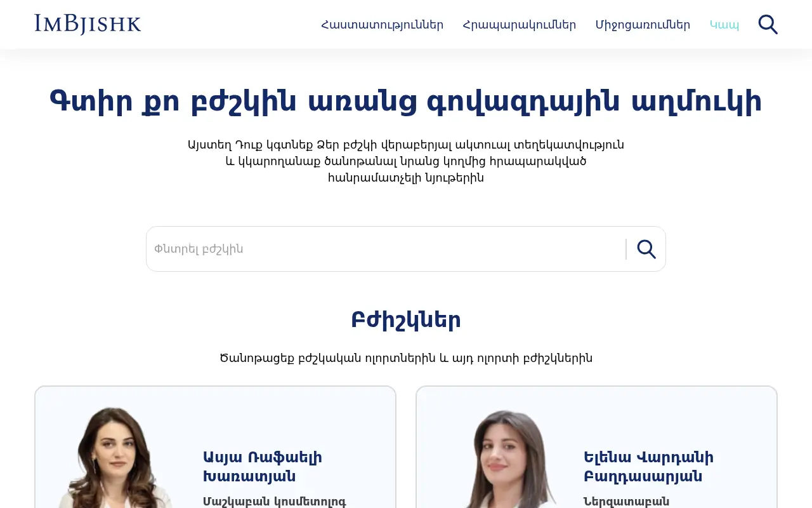Open Ասյա Ռաֆաելի Խառատյան doctor photo
Image resolution: width=812 pixels, height=508 pixels.
(115, 457)
